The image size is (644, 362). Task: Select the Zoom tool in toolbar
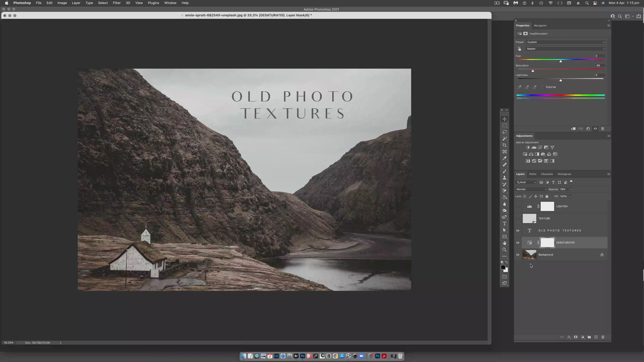[x=504, y=250]
